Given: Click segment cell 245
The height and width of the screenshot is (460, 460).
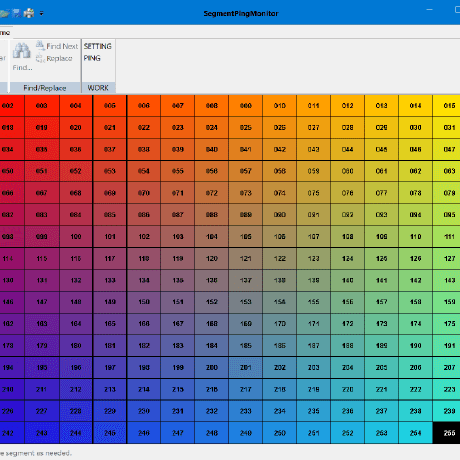Looking at the screenshot, I should click(x=110, y=433).
